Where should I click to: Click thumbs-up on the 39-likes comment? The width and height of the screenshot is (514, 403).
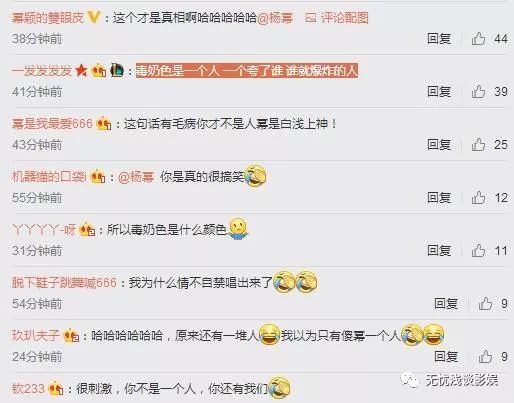coord(478,91)
